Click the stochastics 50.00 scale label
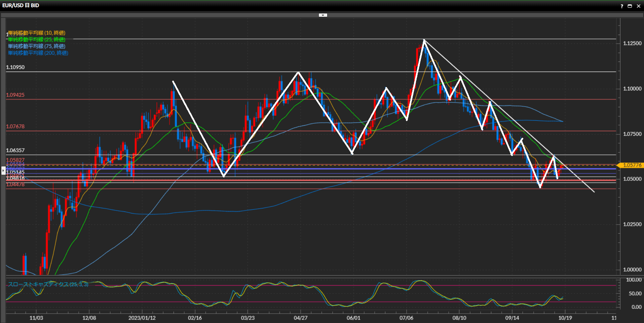644x323 pixels. pos(635,293)
